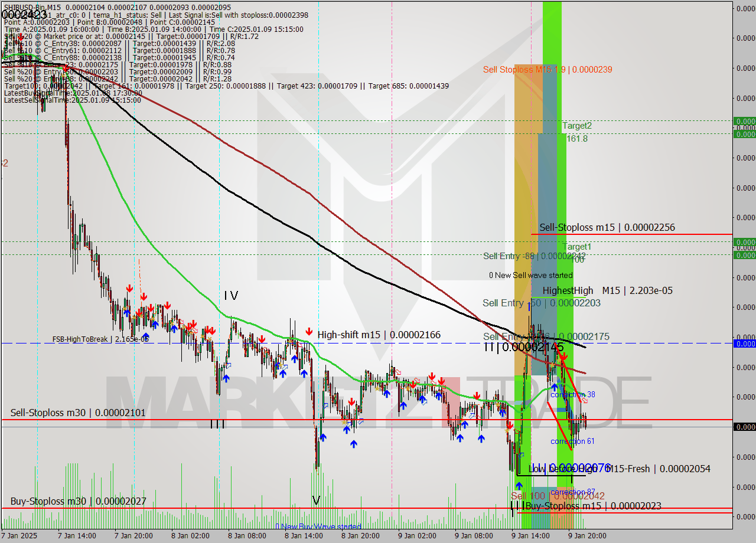The width and height of the screenshot is (756, 543).
Task: Click the wave 'V' label near the chart bottom
Action: (x=316, y=501)
